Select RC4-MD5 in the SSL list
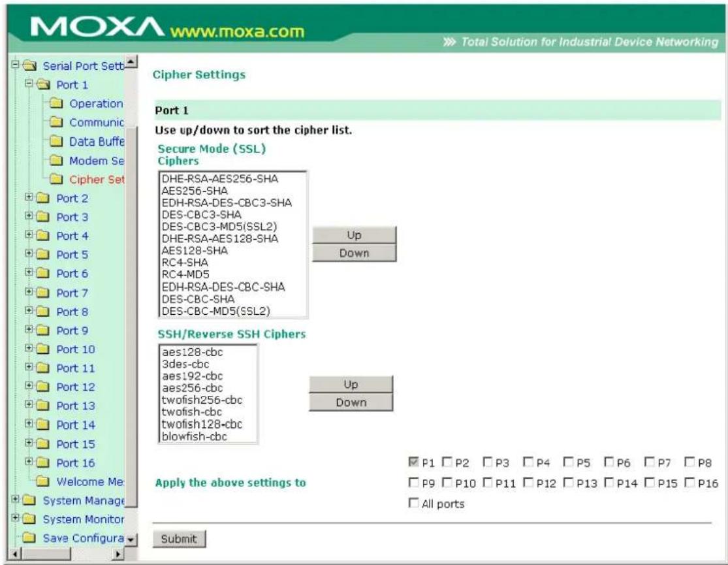Screen dimensions: 728x565 click(x=185, y=274)
